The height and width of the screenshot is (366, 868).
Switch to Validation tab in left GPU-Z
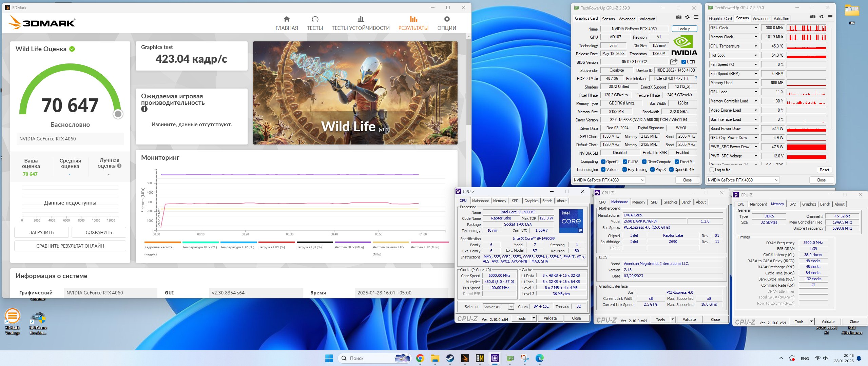(x=647, y=19)
